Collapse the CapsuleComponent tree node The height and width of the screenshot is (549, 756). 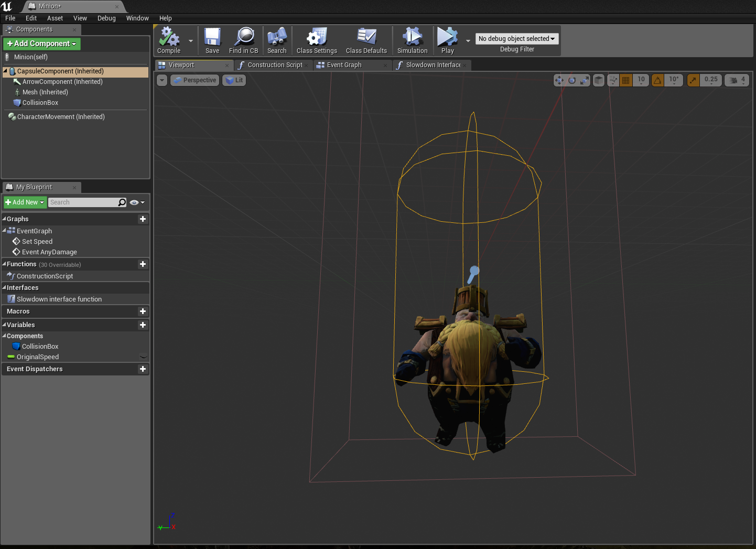[6, 71]
